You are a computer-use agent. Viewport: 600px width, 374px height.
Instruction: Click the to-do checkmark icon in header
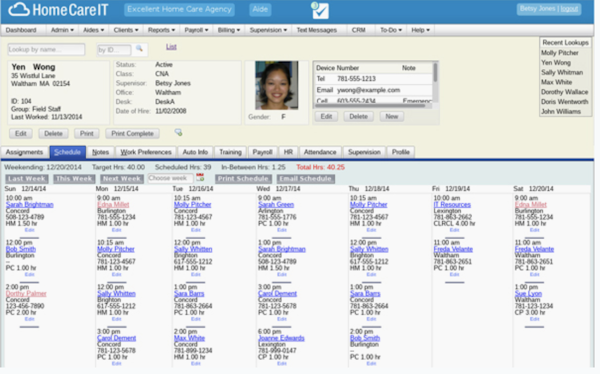pyautogui.click(x=320, y=10)
